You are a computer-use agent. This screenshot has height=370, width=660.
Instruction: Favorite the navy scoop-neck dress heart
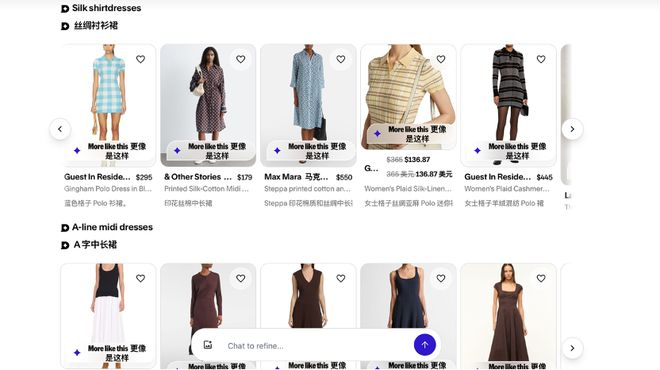(x=441, y=278)
